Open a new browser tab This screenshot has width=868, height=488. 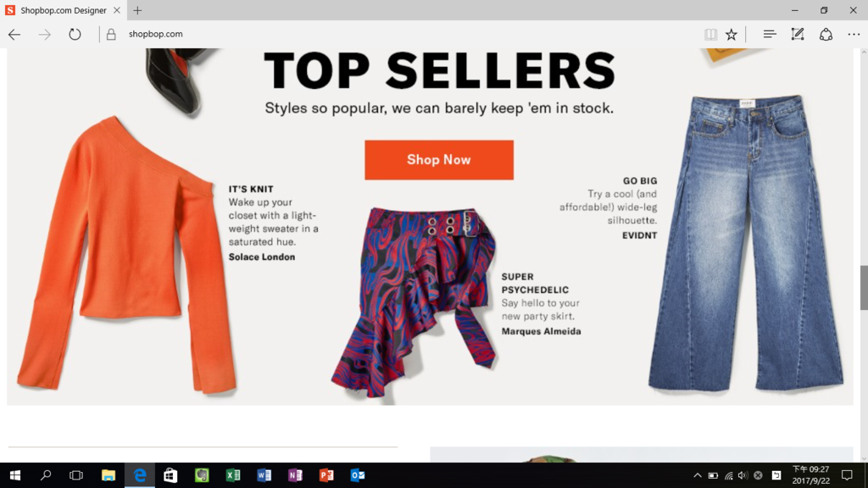(137, 10)
